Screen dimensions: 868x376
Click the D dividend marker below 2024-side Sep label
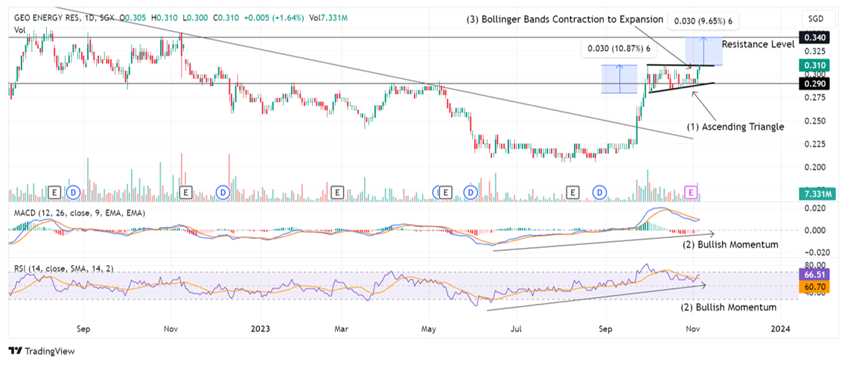(599, 192)
